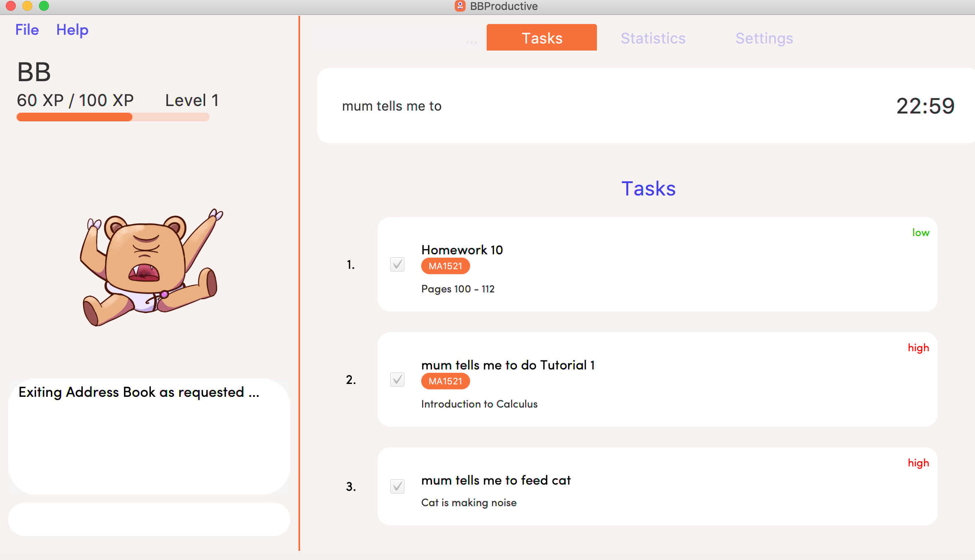Click the MA1521 tag on Homework 10
This screenshot has width=975, height=560.
pos(445,266)
